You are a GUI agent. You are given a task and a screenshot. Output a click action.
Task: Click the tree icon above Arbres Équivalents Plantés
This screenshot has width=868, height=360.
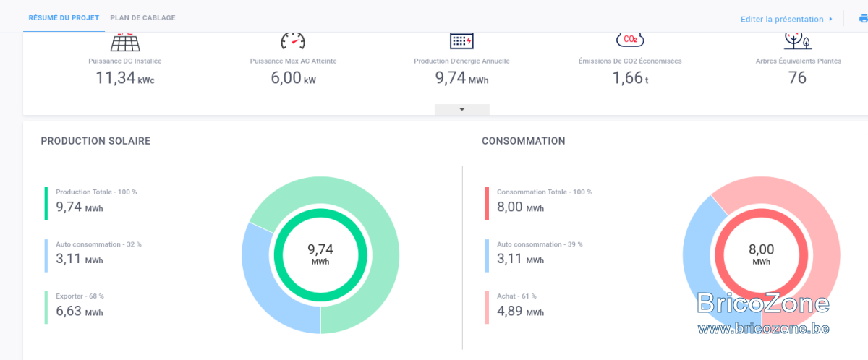click(x=798, y=40)
